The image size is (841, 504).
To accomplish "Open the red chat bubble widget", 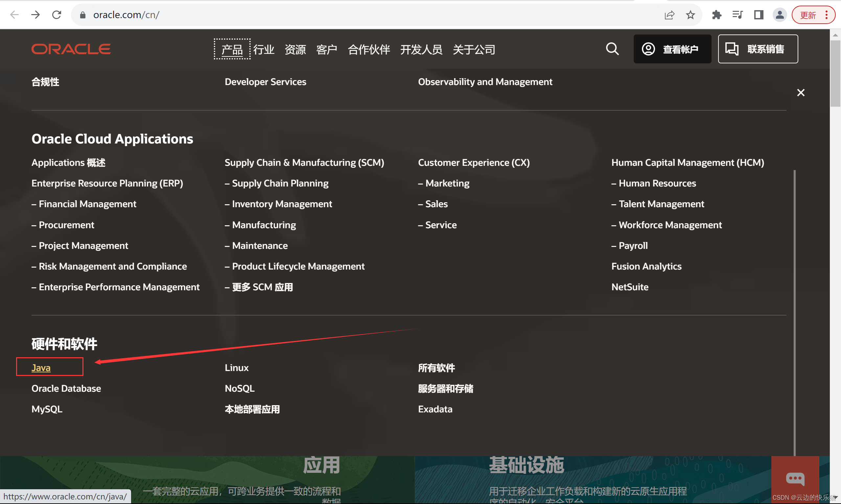I will 795,478.
